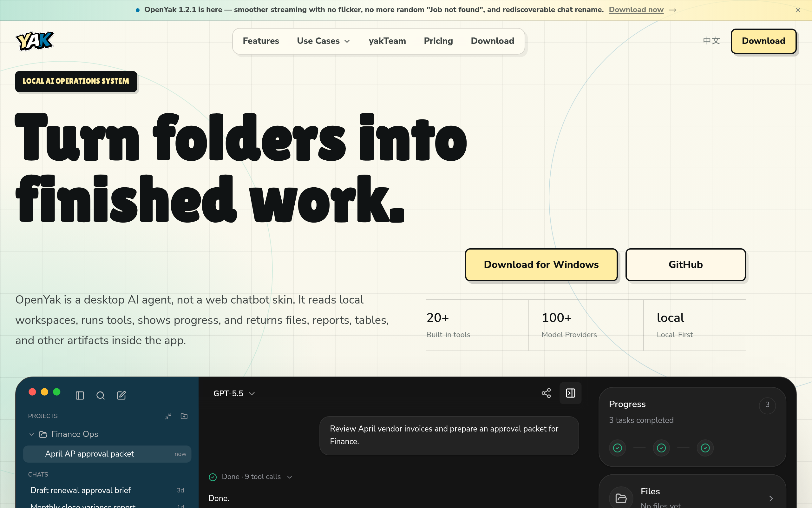Screen dimensions: 812x508
Task: Toggle the right side panel icon
Action: 570,393
